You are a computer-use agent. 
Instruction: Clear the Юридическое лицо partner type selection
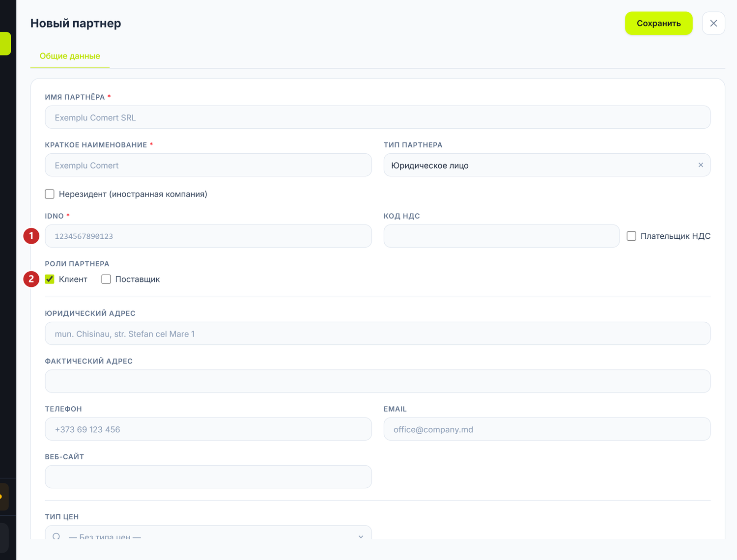tap(701, 165)
